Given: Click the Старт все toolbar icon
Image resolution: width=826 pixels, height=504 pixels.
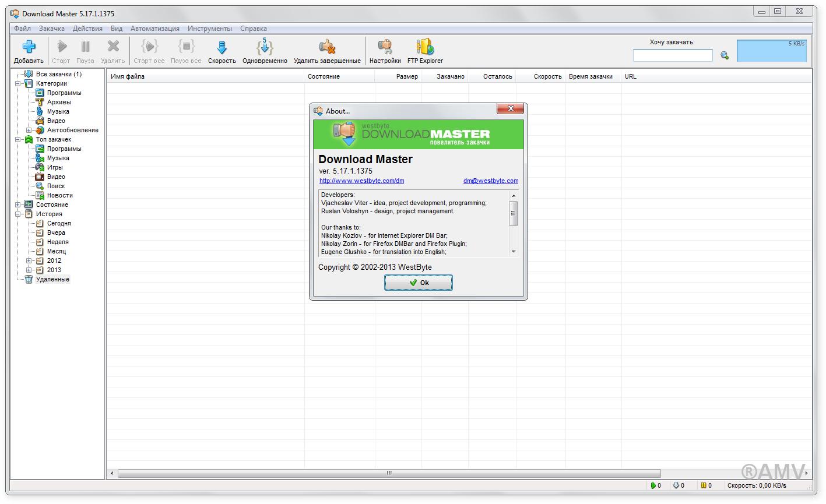Looking at the screenshot, I should click(150, 47).
